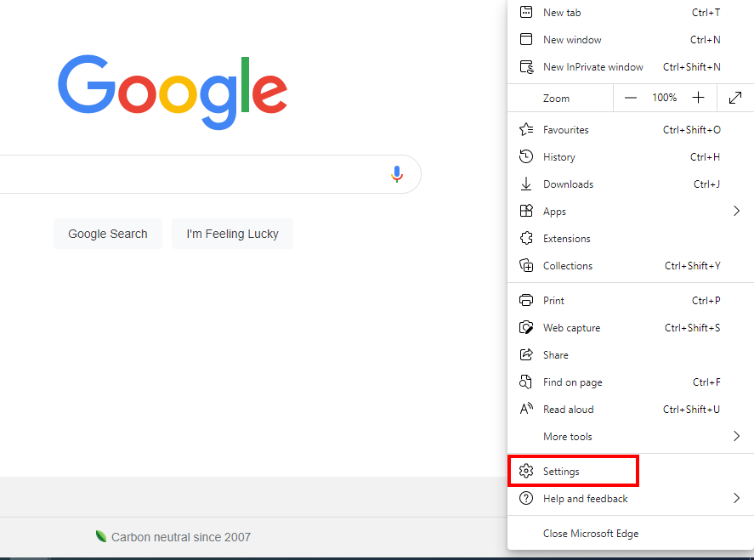The height and width of the screenshot is (560, 754).
Task: Click the Google Search button
Action: click(x=108, y=234)
